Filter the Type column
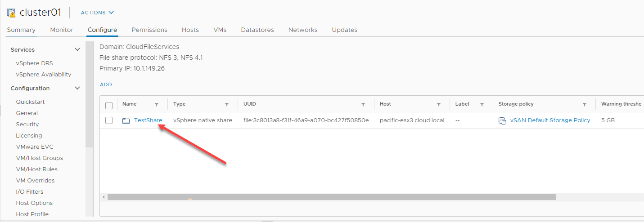Screen dimensions: 644x222 coord(227,104)
